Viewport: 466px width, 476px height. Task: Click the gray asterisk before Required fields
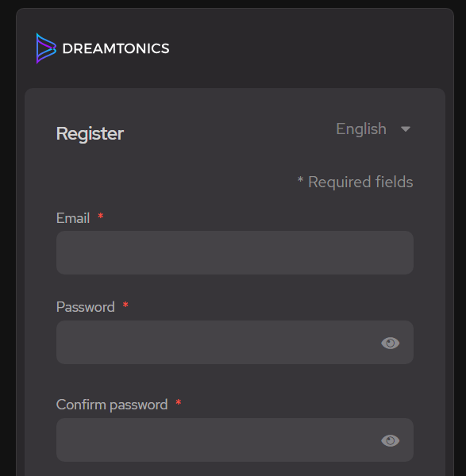(x=300, y=179)
